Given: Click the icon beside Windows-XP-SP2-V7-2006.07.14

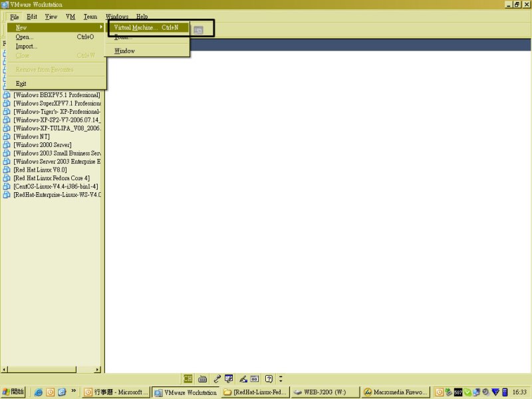Looking at the screenshot, I should click(7, 120).
